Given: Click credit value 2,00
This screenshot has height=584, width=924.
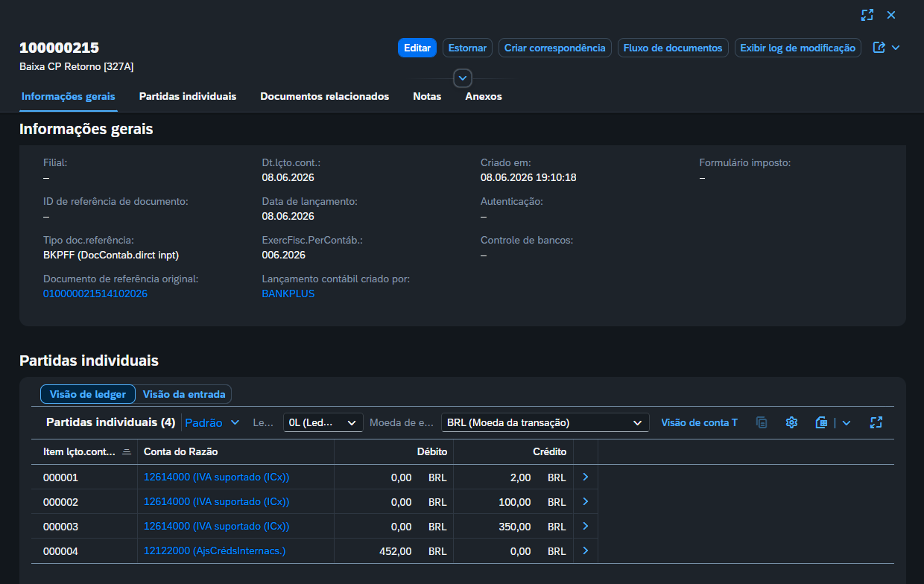Looking at the screenshot, I should coord(521,477).
